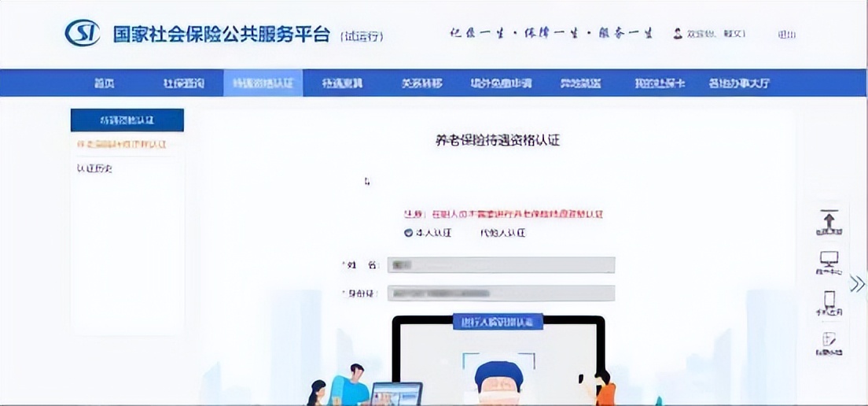Open the 社保查询 navigation tab
The image size is (868, 406).
pyautogui.click(x=183, y=83)
